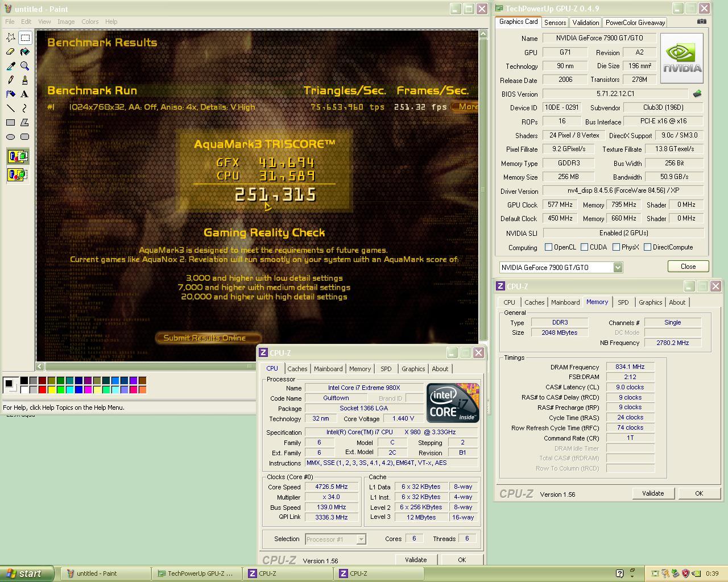This screenshot has height=582, width=728.
Task: Toggle the DirectCompute checkbox in GPU-Z
Action: 647,247
